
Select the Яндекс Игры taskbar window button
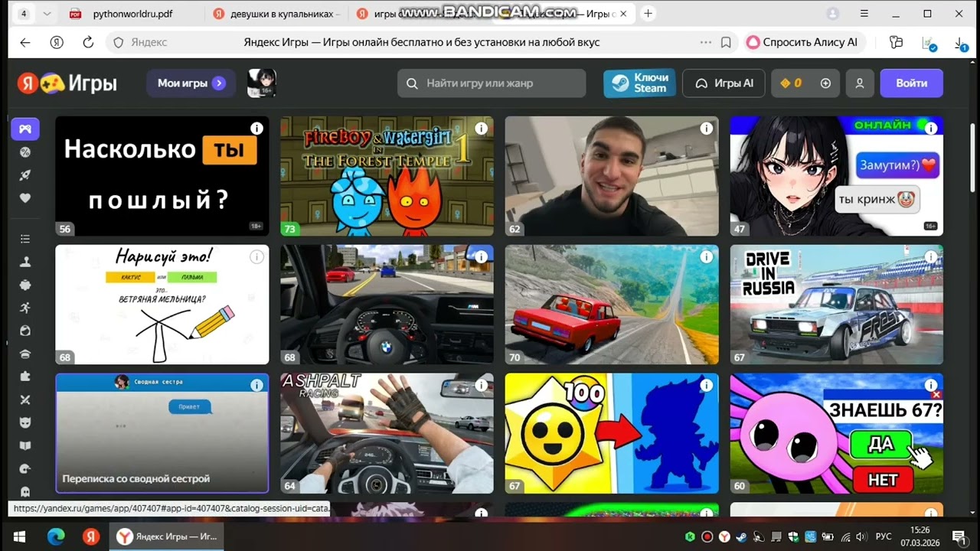click(166, 536)
